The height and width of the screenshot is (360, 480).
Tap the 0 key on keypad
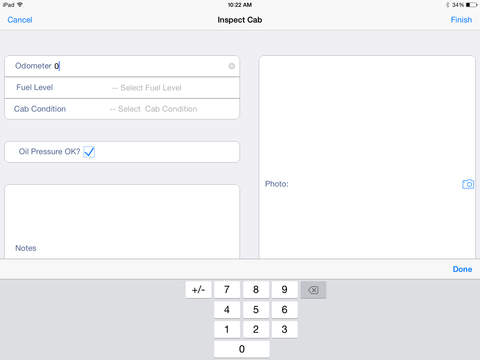pyautogui.click(x=242, y=349)
